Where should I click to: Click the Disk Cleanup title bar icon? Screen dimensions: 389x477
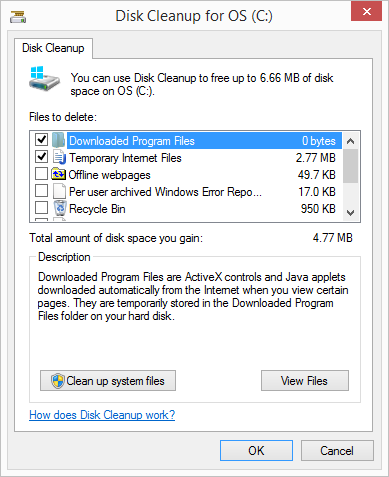[x=18, y=16]
